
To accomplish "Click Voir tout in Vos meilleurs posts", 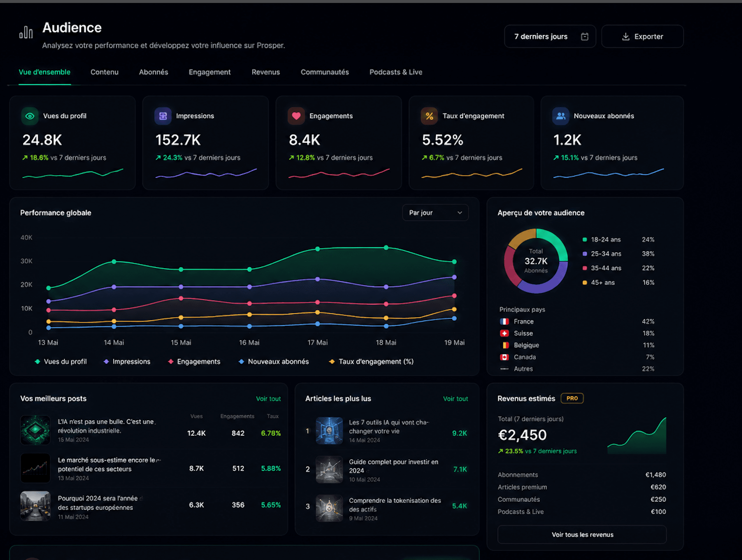I will click(268, 399).
